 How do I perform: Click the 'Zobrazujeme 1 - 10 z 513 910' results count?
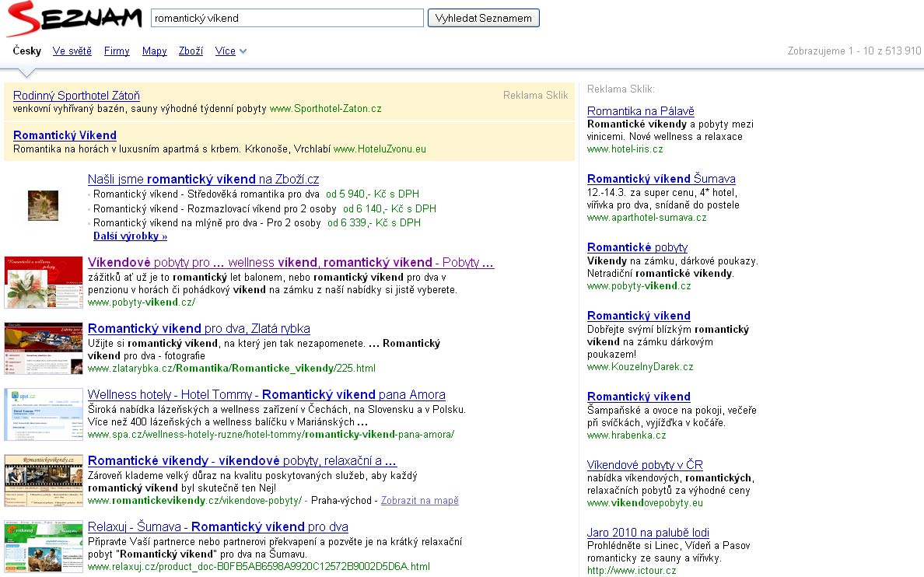point(854,51)
